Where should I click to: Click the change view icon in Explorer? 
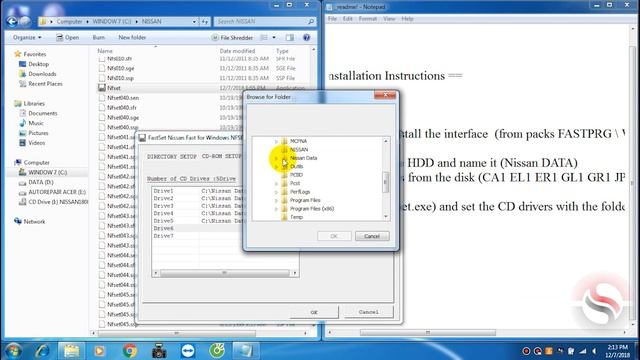[264, 38]
